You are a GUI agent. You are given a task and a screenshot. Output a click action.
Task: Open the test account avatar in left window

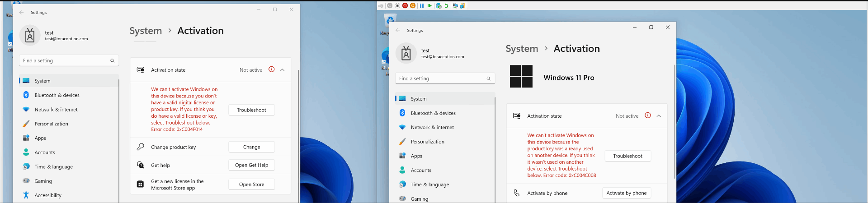click(30, 35)
